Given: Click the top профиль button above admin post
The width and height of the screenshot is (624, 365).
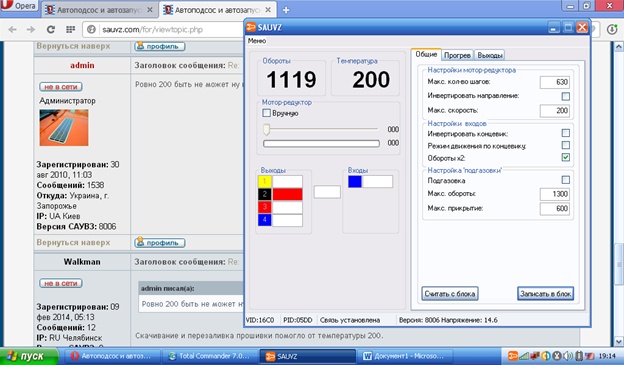Looking at the screenshot, I should click(x=160, y=46).
